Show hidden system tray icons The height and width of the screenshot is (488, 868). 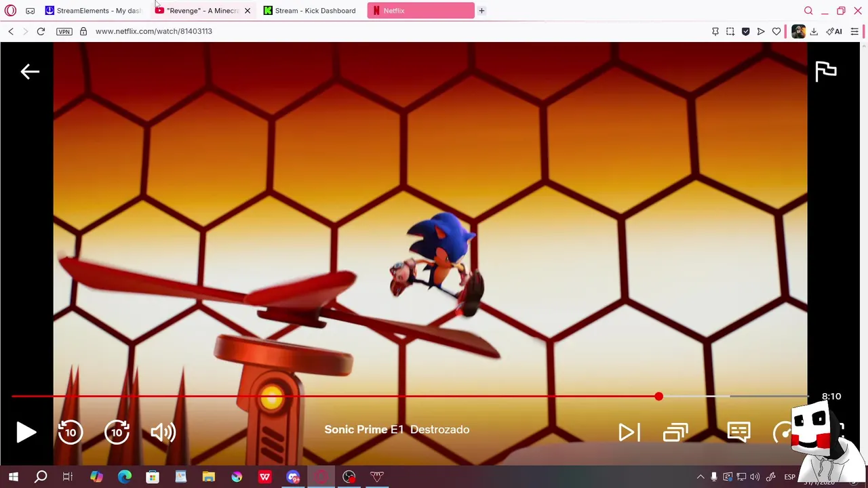point(701,477)
